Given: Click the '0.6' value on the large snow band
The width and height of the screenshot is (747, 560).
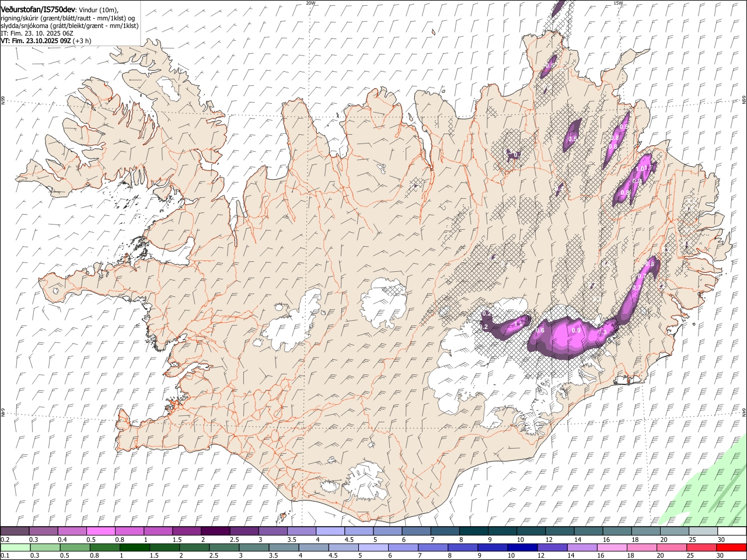Looking at the screenshot, I should pos(540,330).
